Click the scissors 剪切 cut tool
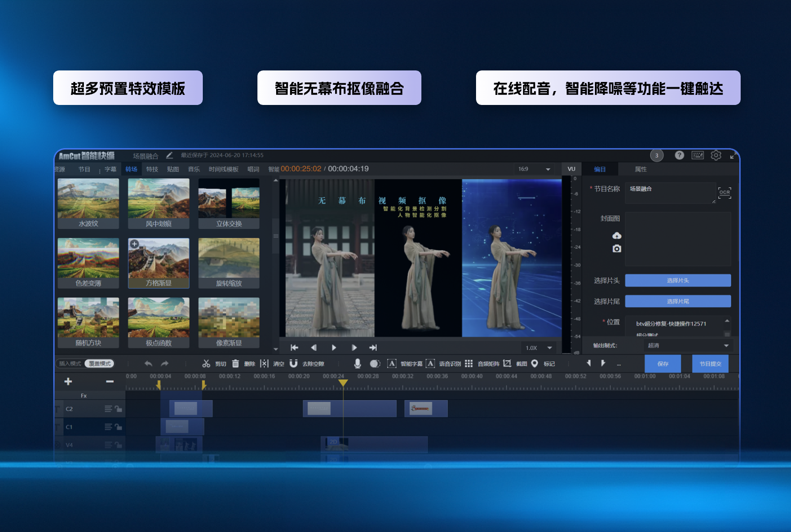Screen dimensions: 791x532 click(207, 364)
